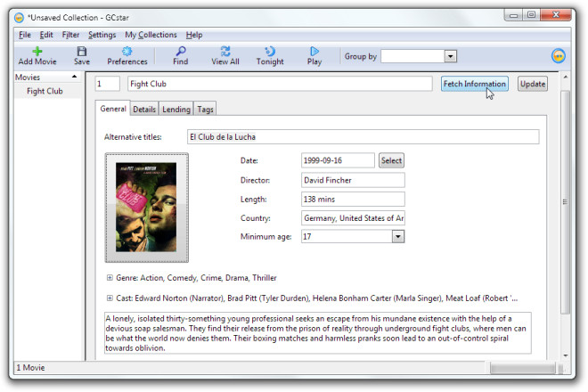Expand the Genre section
Image resolution: width=588 pixels, height=392 pixels.
coord(110,278)
